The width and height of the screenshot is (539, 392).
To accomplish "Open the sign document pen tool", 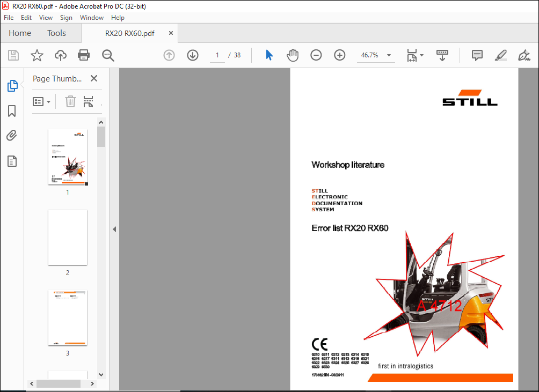I will (524, 55).
